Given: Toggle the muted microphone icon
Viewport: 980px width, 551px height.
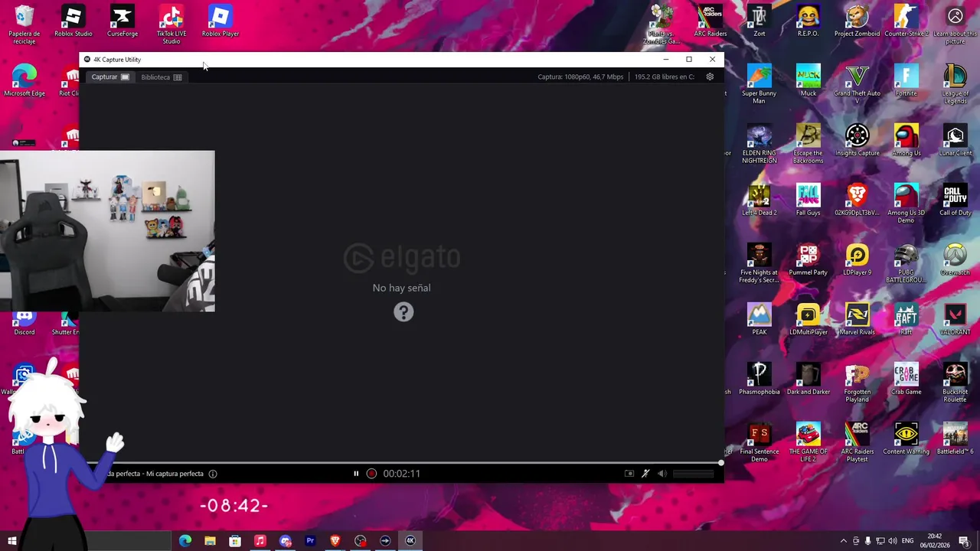Looking at the screenshot, I should click(x=645, y=474).
